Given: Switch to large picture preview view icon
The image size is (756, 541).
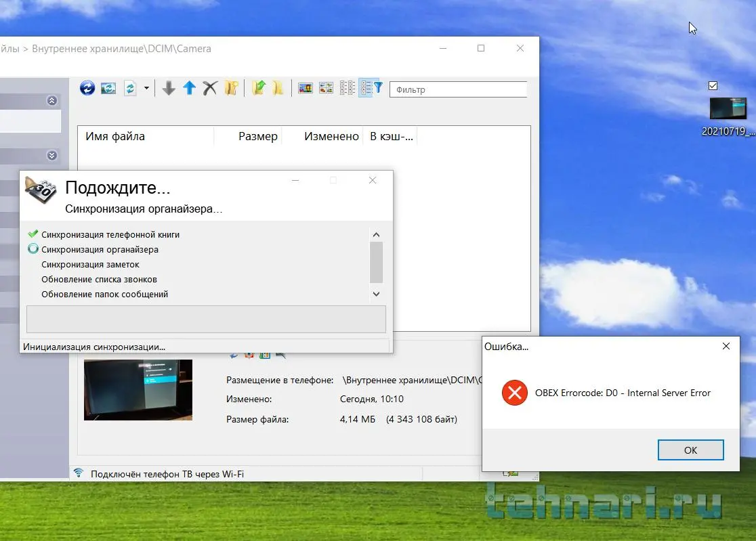Looking at the screenshot, I should [306, 88].
